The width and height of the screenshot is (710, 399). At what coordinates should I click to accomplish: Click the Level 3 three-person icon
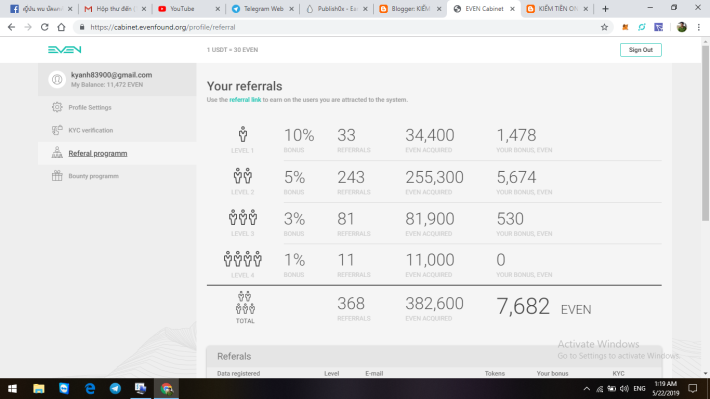point(243,218)
